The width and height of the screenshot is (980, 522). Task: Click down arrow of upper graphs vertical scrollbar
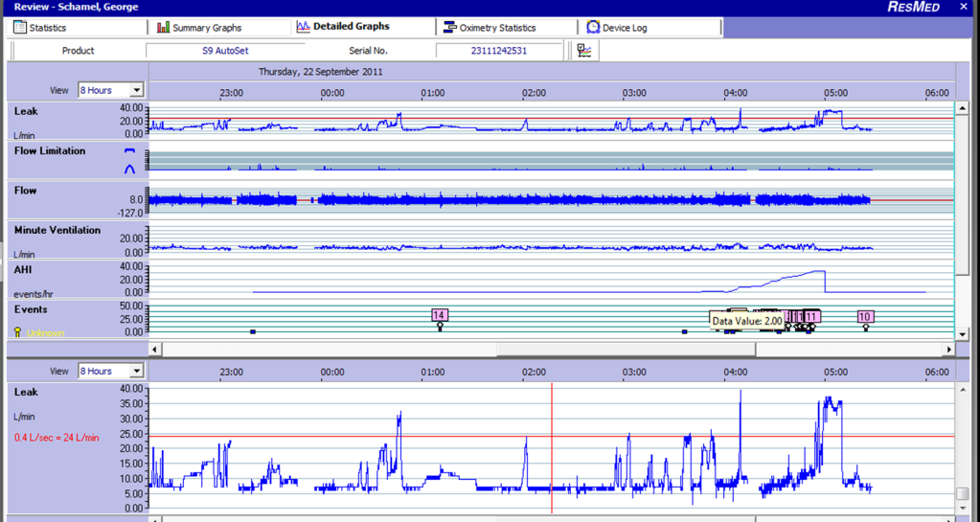tap(963, 333)
